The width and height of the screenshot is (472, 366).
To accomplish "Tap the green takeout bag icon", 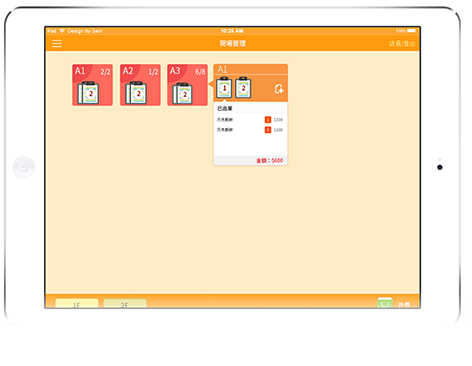I will (x=385, y=303).
